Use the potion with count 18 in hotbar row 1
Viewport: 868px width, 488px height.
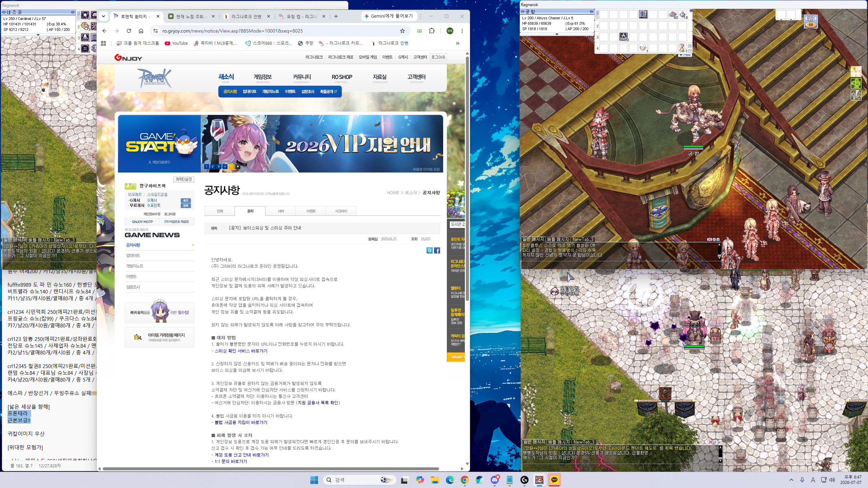pos(683,15)
